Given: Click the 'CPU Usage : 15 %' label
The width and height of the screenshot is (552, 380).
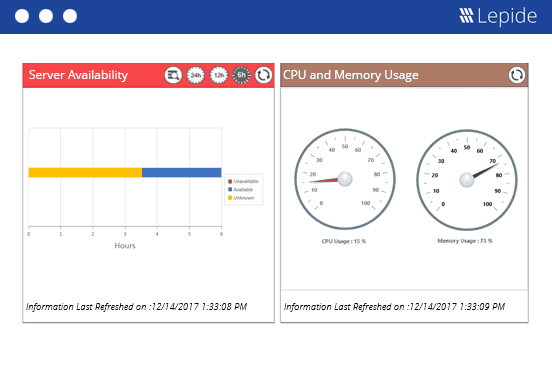Looking at the screenshot, I should (344, 241).
